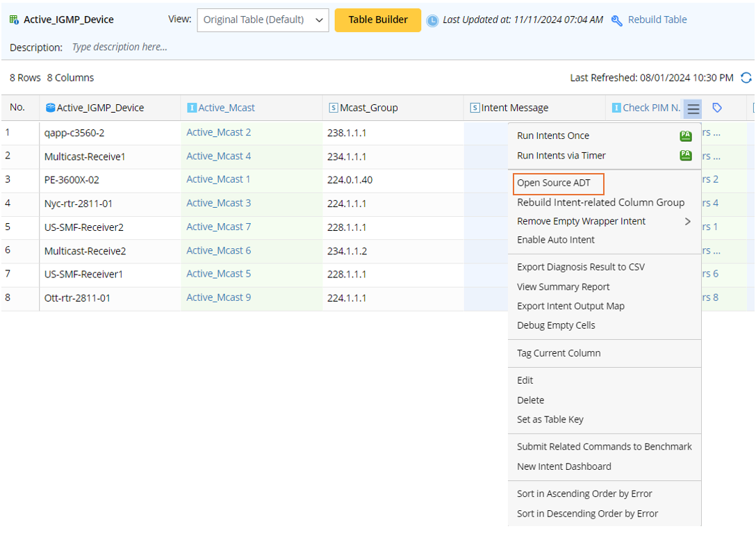Open the View dropdown for Original Table
756x538 pixels.
click(263, 20)
